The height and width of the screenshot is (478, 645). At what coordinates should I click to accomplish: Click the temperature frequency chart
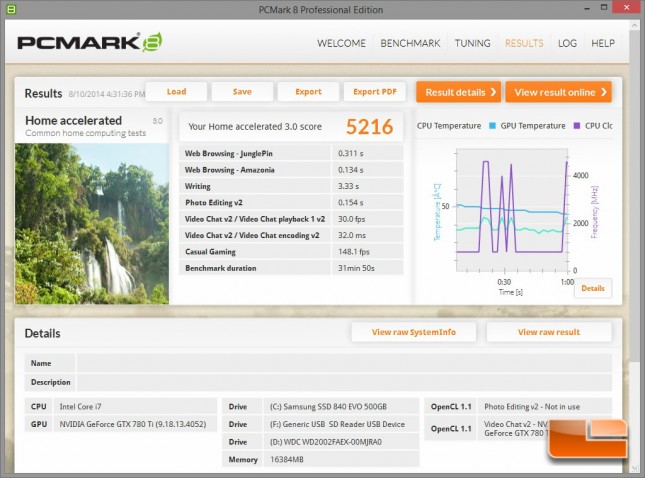click(x=512, y=210)
